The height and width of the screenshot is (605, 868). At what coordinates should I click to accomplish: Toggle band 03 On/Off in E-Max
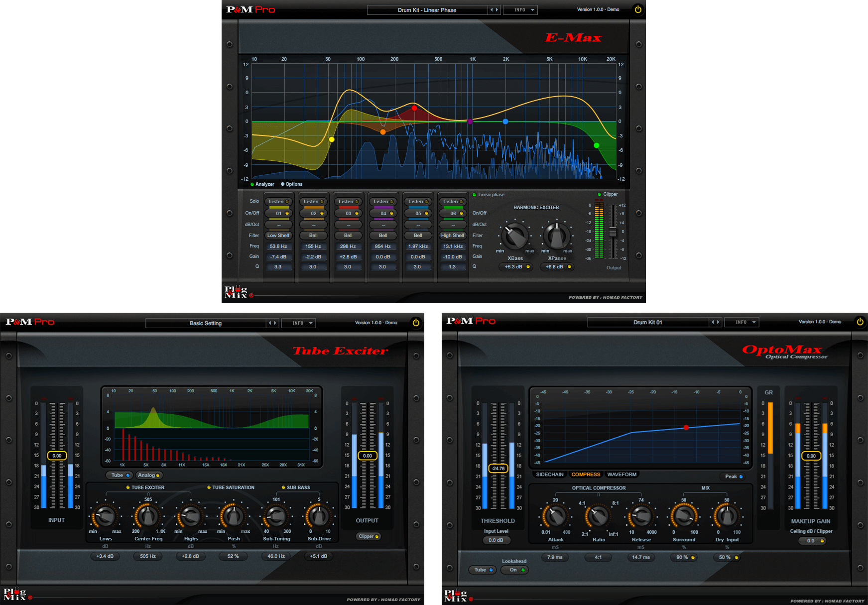tap(349, 213)
